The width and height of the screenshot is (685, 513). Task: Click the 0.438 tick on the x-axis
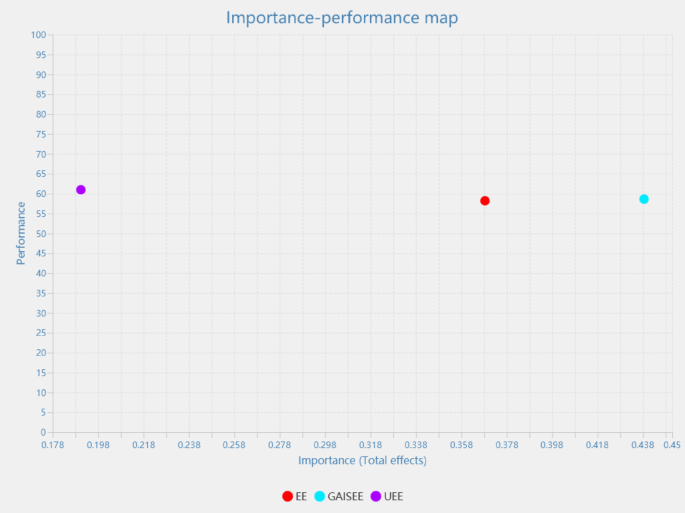[x=642, y=444]
